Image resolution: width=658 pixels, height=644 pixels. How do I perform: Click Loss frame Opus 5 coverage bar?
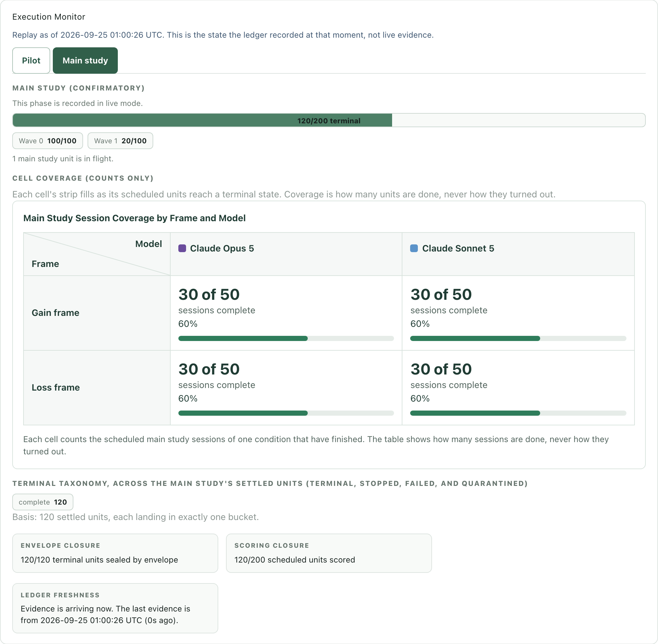point(286,413)
